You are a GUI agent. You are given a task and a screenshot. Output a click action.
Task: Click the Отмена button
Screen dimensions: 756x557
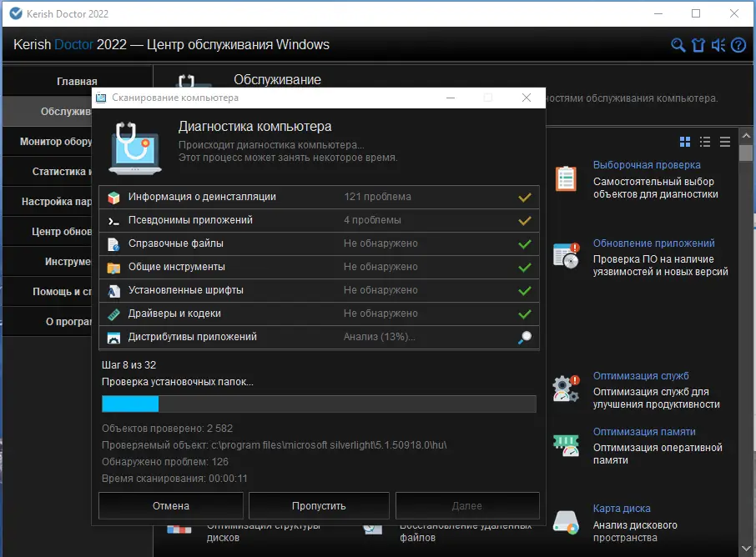pos(171,506)
